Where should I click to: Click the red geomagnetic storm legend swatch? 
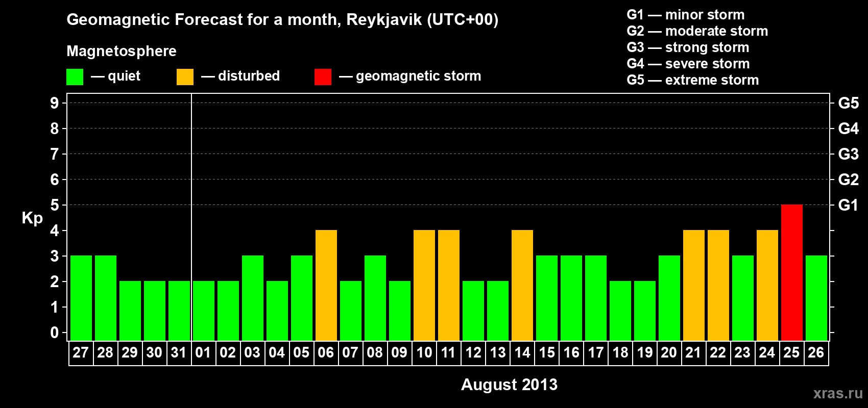tap(323, 77)
